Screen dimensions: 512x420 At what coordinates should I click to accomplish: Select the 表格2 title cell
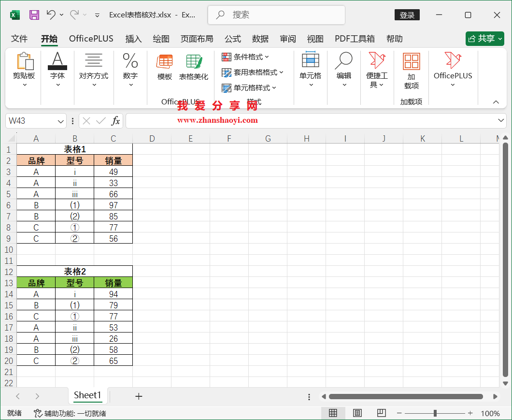[75, 272]
